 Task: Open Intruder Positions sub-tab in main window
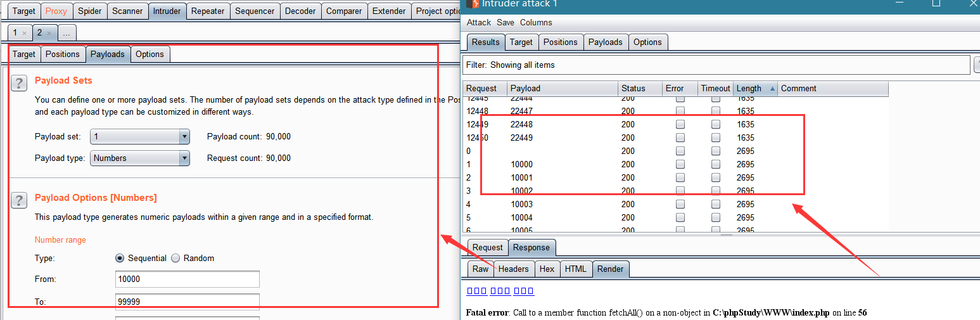[63, 54]
